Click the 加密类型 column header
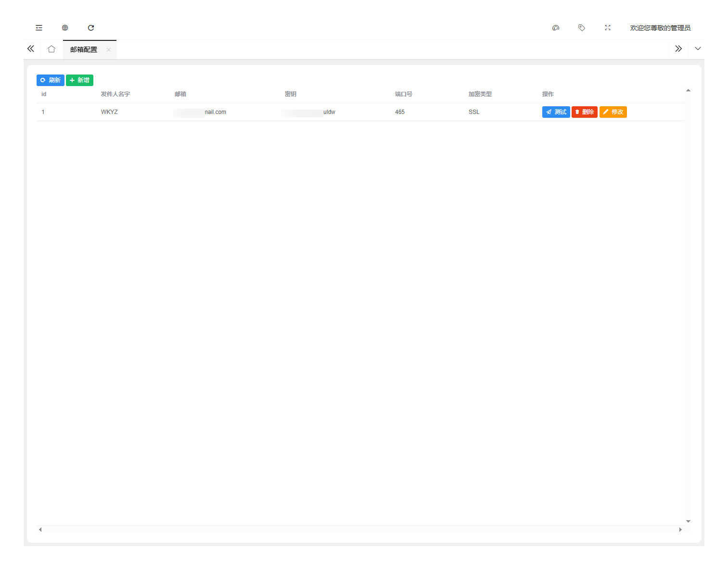 pyautogui.click(x=480, y=94)
